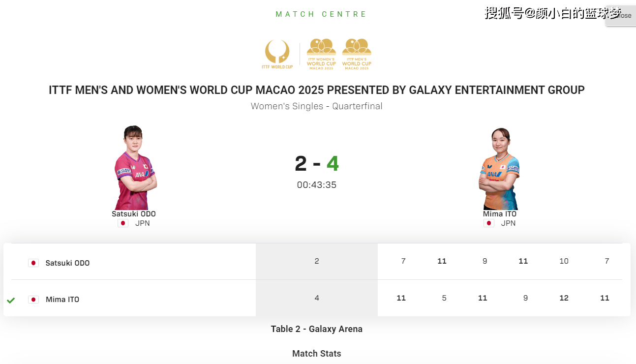The image size is (636, 364).
Task: Click the ITTF Men's World Cup Macao logo
Action: click(357, 54)
